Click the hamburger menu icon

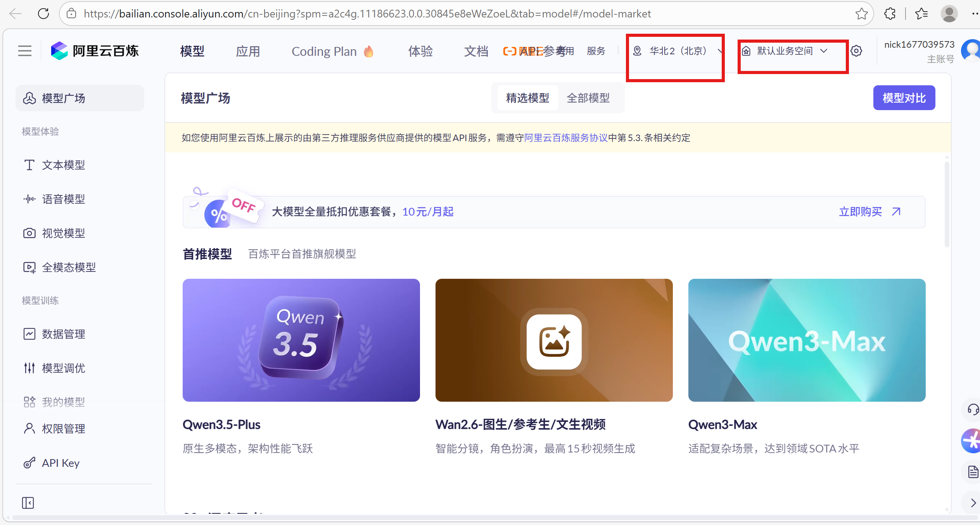[x=25, y=51]
